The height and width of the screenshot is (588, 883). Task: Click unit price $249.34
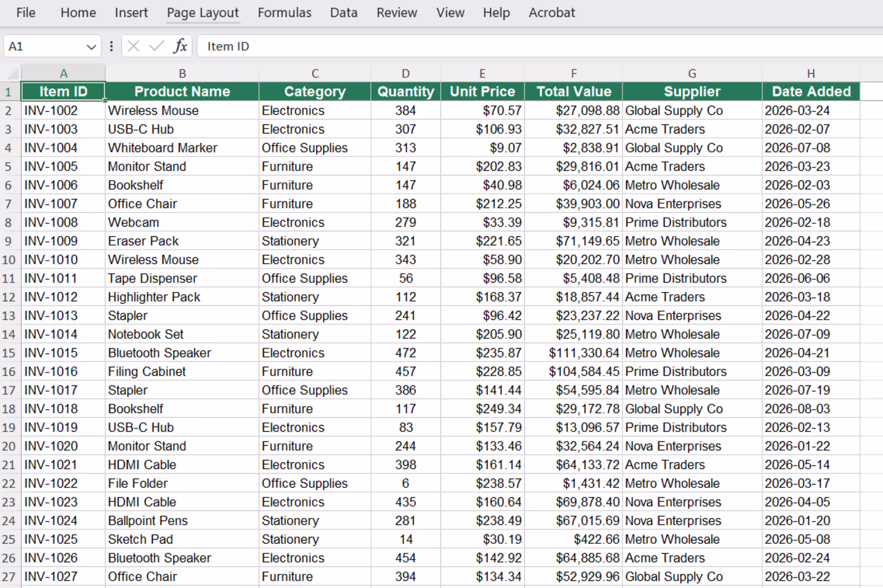pos(482,409)
